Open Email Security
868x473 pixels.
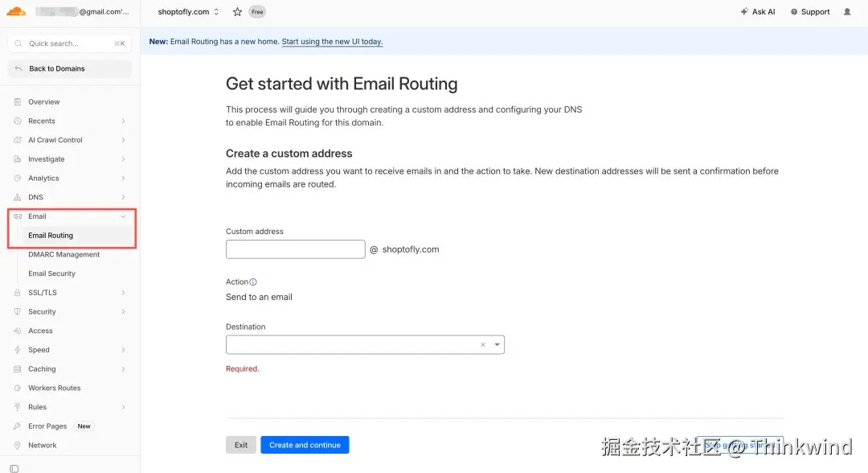[51, 274]
